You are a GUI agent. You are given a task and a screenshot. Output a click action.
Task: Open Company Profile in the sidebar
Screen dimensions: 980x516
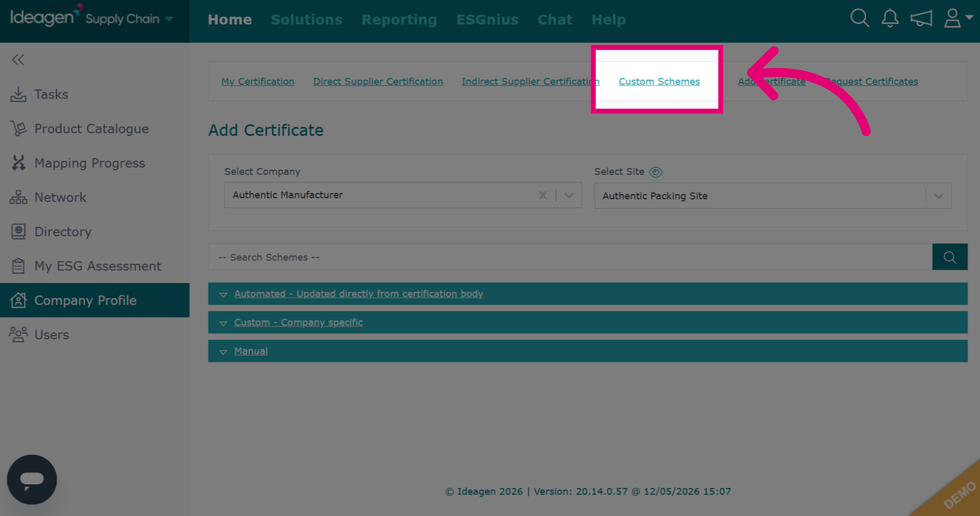tap(94, 300)
